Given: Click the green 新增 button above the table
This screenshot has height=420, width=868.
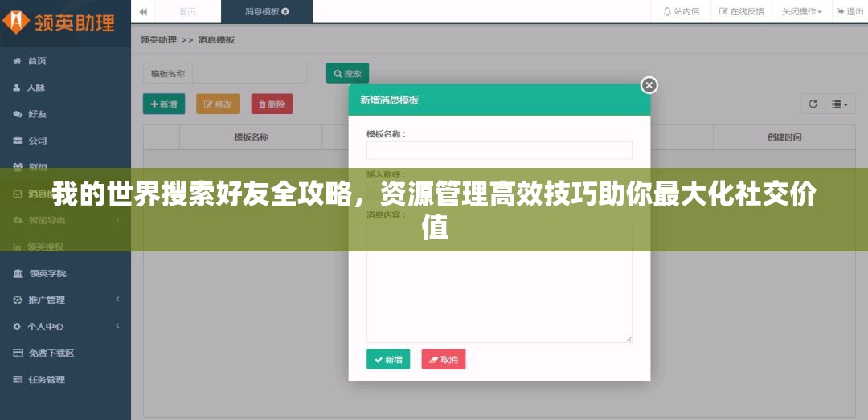Looking at the screenshot, I should click(164, 104).
